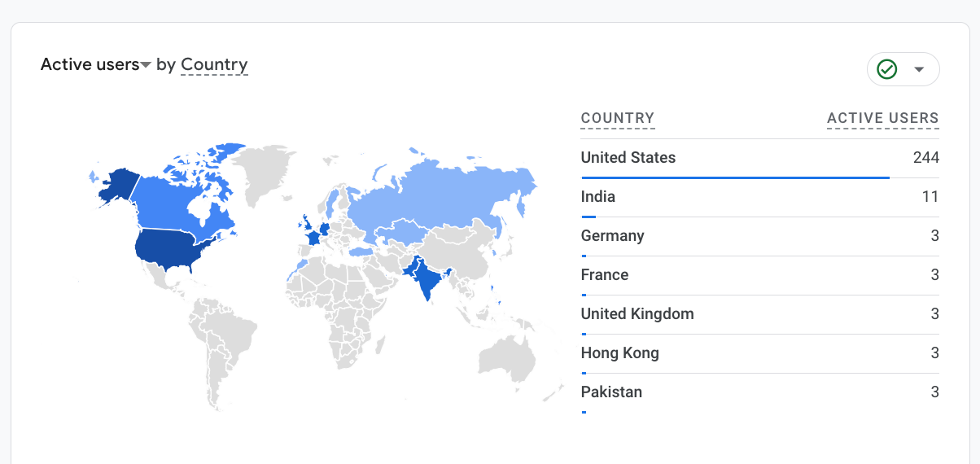This screenshot has width=980, height=464.
Task: Open the dropdown arrow beside the checkmark
Action: tap(919, 69)
